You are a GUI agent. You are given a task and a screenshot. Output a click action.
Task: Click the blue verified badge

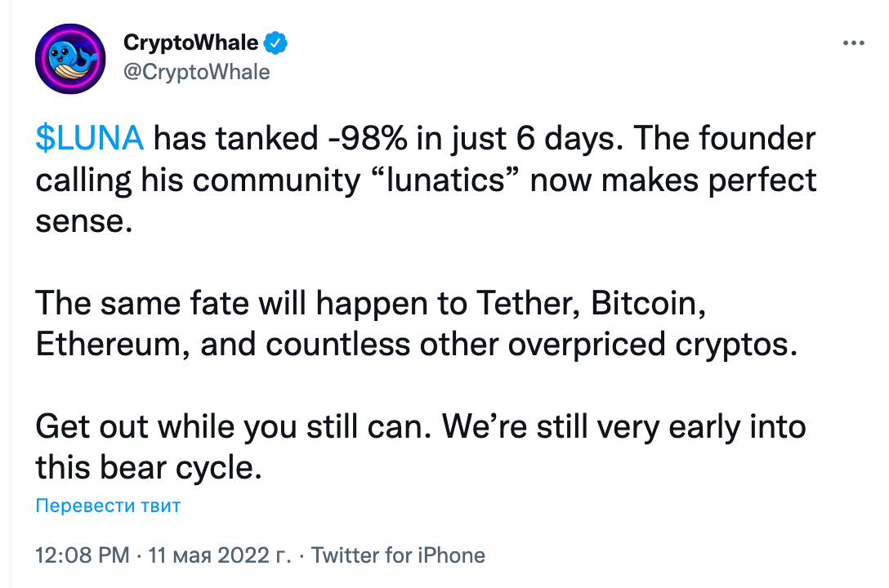tap(277, 42)
